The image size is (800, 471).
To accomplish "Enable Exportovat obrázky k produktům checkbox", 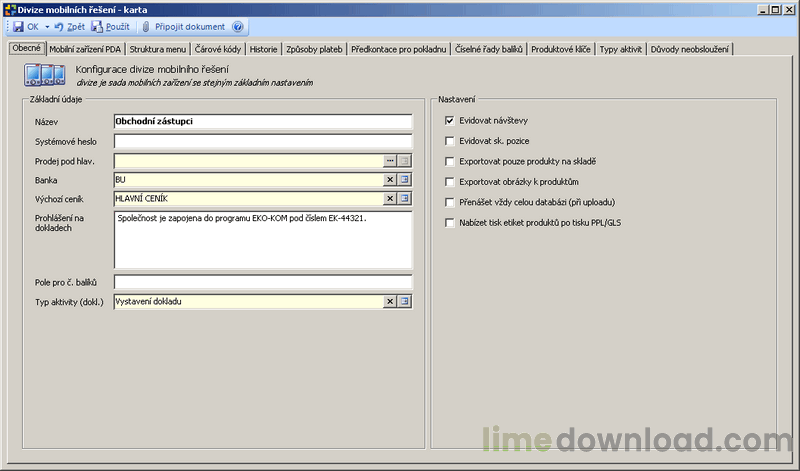I will (449, 182).
